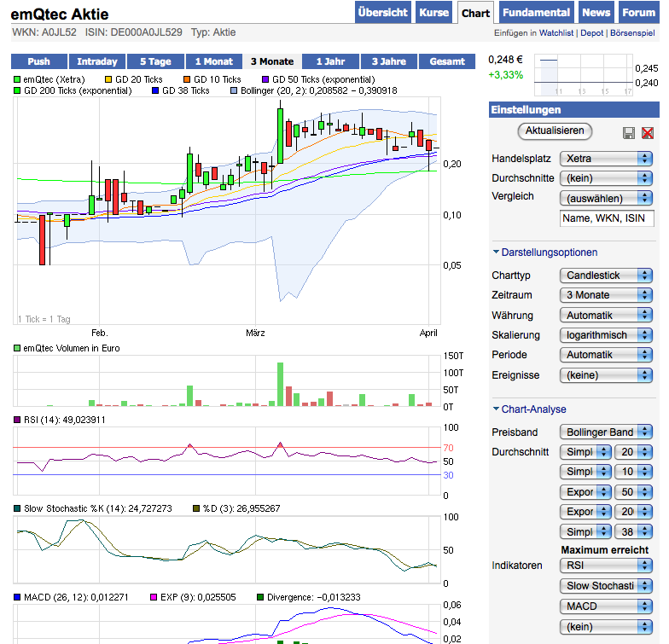Image resolution: width=669 pixels, height=644 pixels.
Task: Click the ISIN: DE000A0JL529 text
Action: click(133, 32)
